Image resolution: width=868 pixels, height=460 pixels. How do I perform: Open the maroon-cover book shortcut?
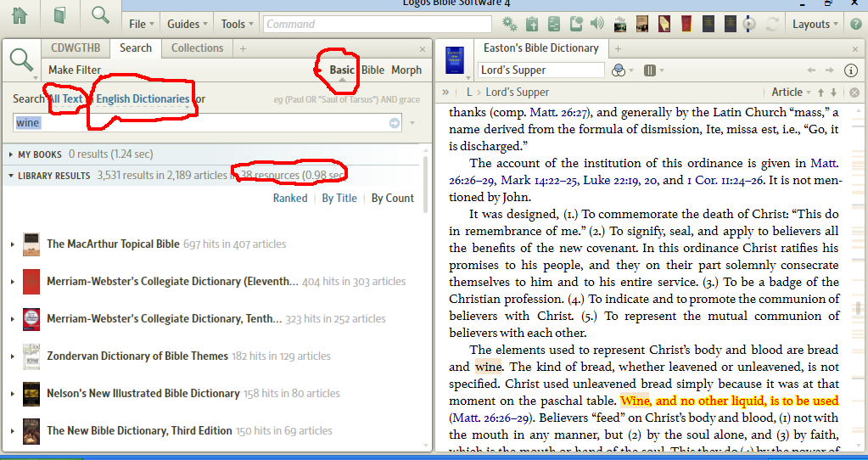point(664,24)
